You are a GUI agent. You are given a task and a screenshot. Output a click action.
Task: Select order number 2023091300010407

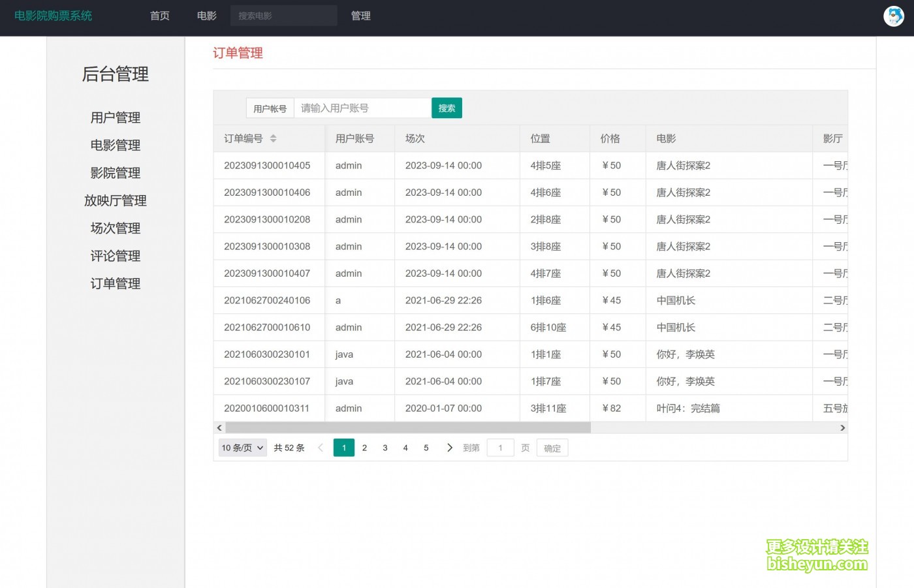[267, 273]
